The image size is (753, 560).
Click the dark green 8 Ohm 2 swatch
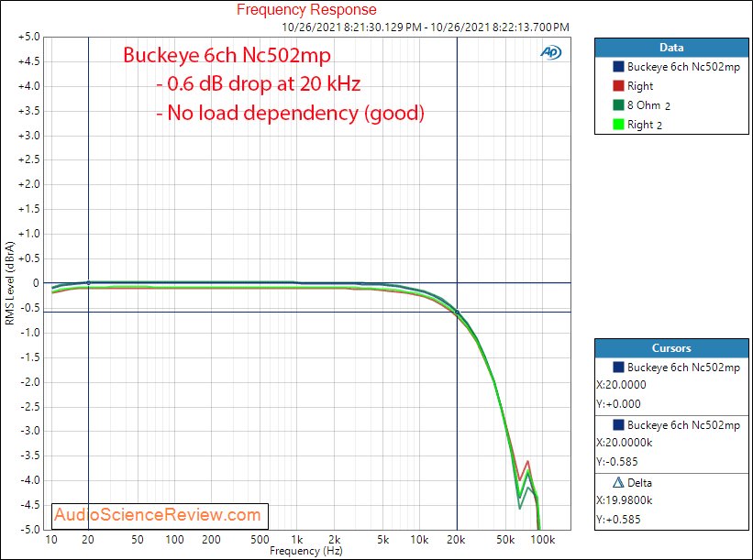coord(618,105)
